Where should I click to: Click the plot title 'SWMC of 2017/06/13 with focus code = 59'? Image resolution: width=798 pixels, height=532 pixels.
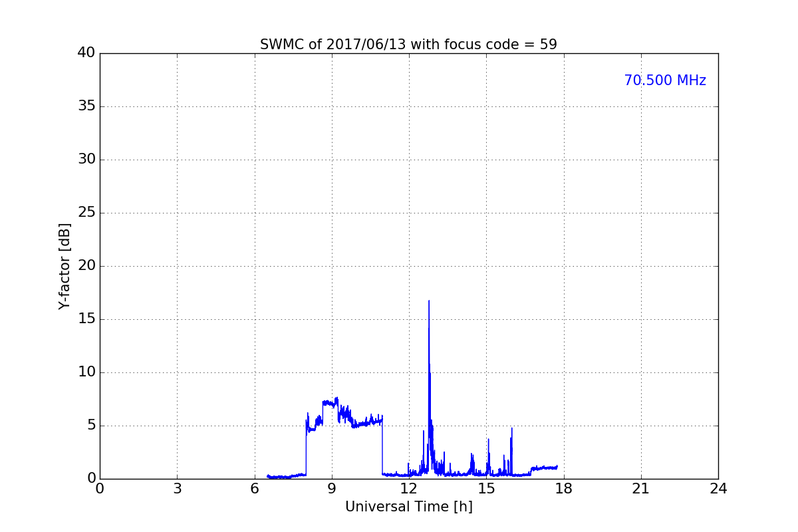[408, 45]
